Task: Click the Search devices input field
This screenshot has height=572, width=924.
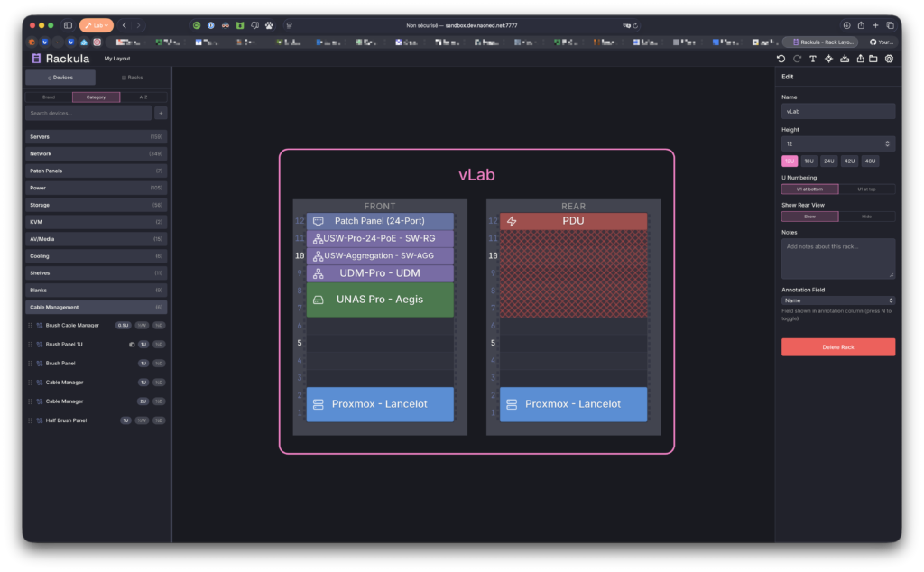Action: pyautogui.click(x=88, y=113)
